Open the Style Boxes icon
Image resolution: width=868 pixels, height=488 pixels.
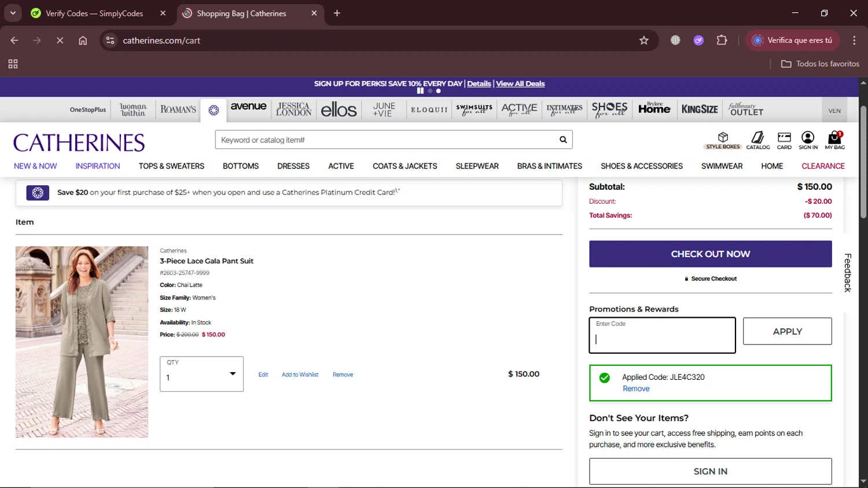coord(723,140)
